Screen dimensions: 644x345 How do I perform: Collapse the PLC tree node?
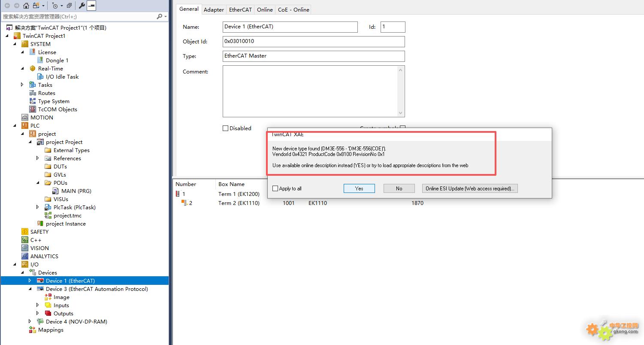pyautogui.click(x=15, y=125)
